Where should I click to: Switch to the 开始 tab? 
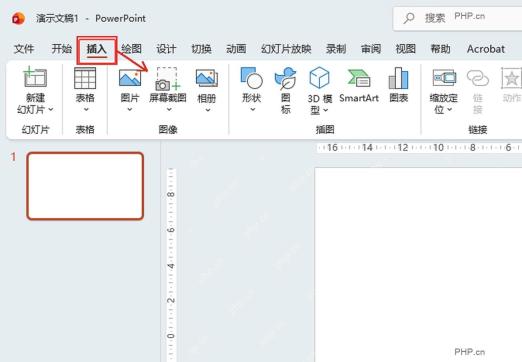62,49
